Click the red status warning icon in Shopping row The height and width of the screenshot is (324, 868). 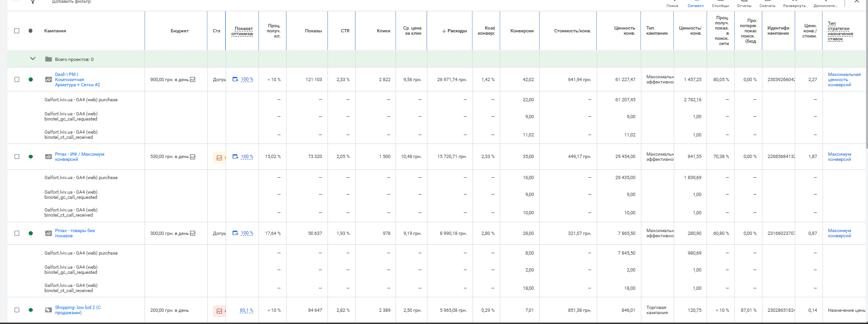(219, 311)
